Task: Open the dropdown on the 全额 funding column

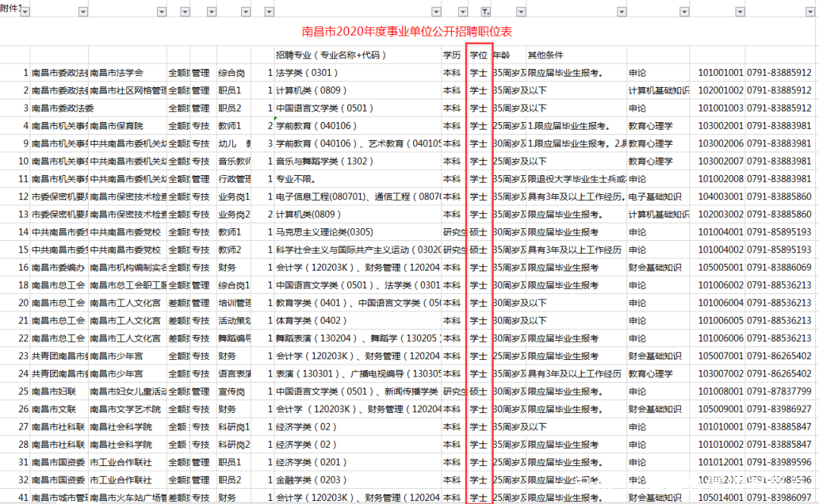Action: [185, 11]
